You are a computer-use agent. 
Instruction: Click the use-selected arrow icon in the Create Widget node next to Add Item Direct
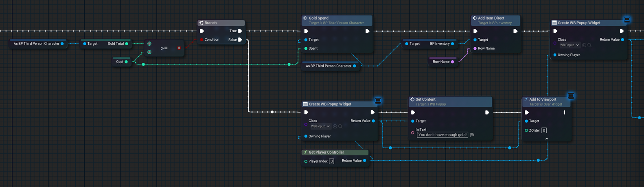[584, 45]
